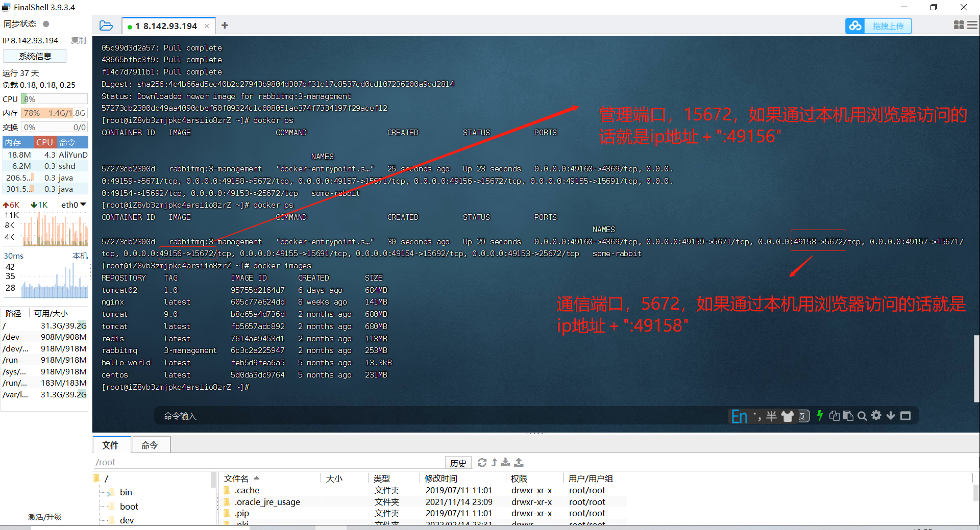Click the /root path input field

click(x=268, y=462)
